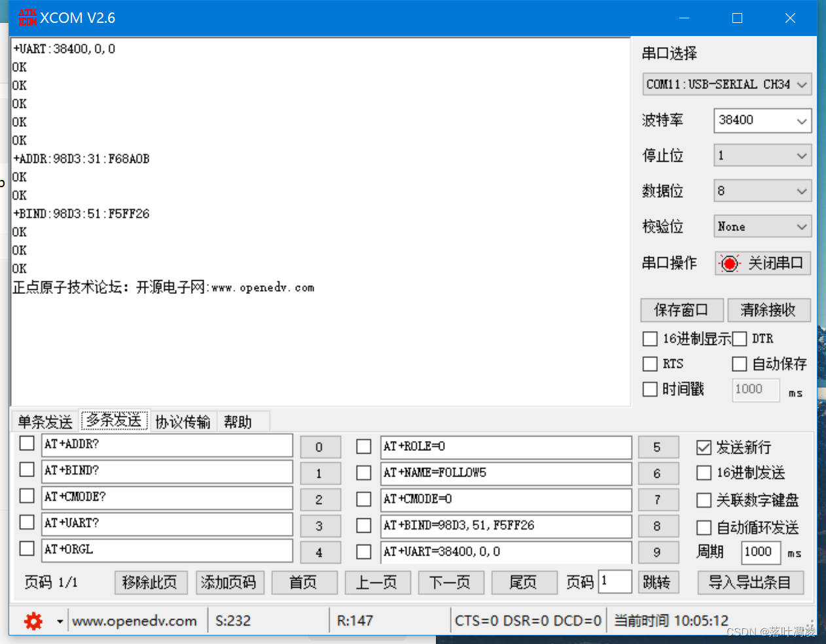Image resolution: width=826 pixels, height=644 pixels.
Task: Switch to the 协议传输 tab
Action: [x=183, y=422]
